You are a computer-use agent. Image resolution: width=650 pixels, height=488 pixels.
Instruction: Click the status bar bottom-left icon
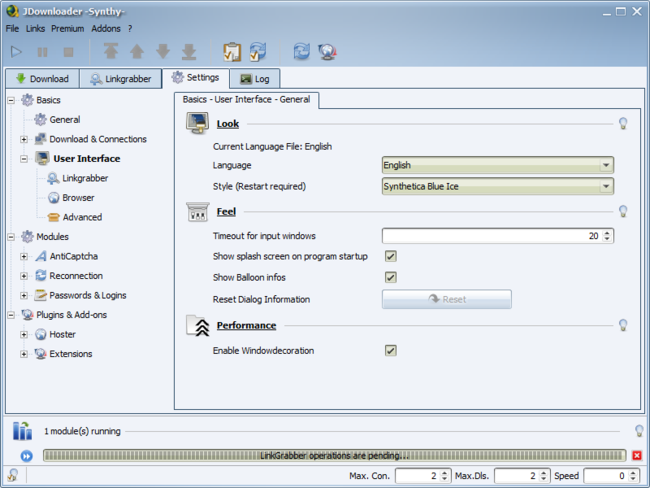[13, 475]
